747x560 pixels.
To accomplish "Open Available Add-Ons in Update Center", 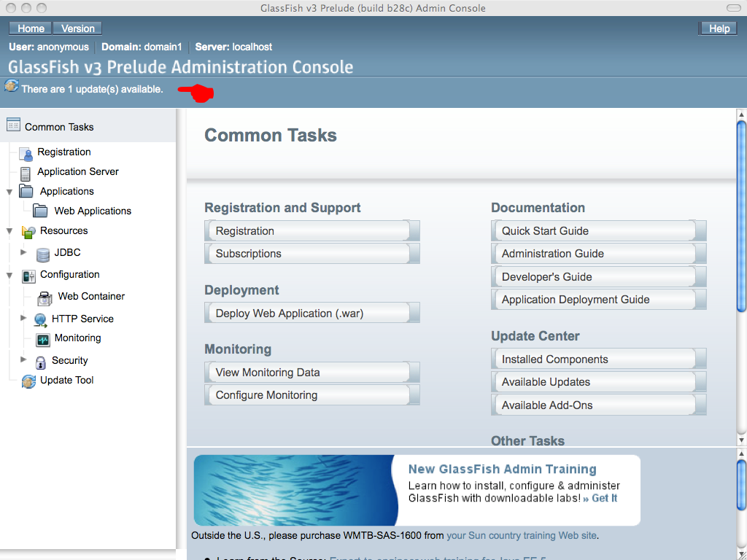I will tap(599, 405).
